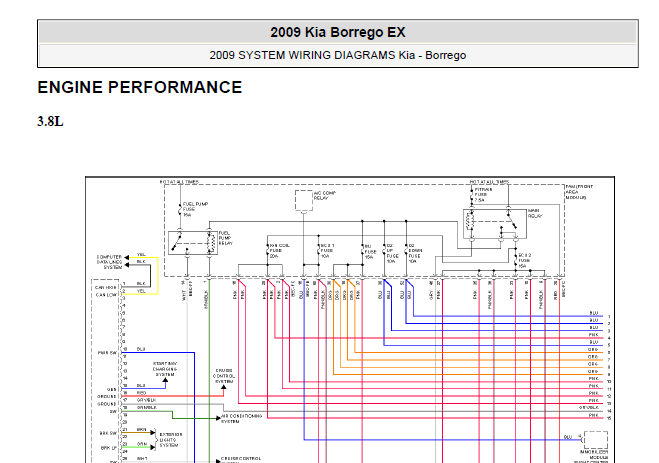Image resolution: width=659 pixels, height=463 pixels.
Task: Click the immobilizer module dashed box
Action: coord(596,440)
